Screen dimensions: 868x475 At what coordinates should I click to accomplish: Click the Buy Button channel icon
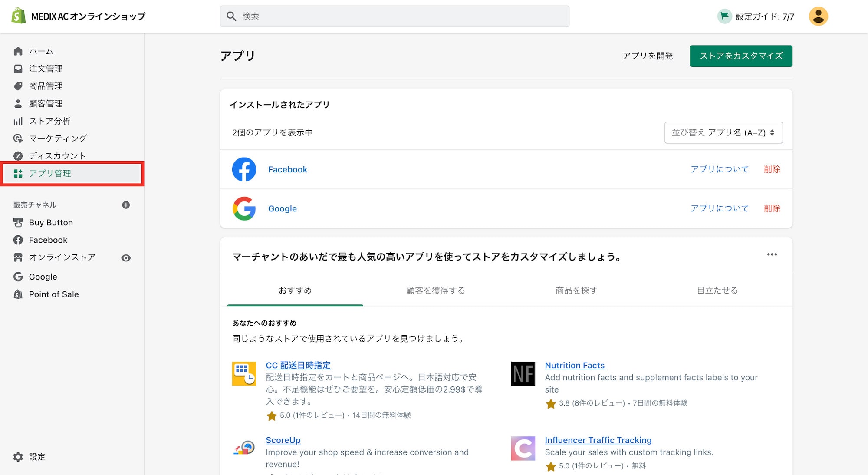tap(18, 223)
